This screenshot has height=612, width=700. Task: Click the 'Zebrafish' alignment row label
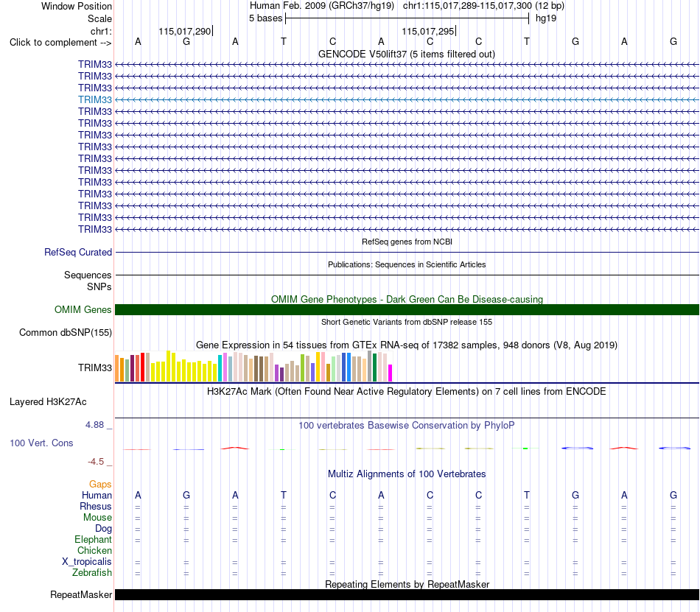[x=92, y=572]
